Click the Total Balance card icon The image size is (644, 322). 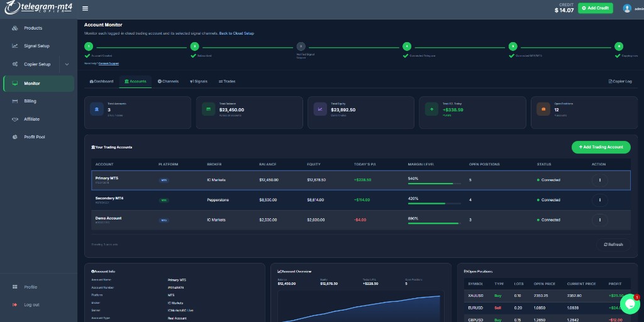point(208,109)
